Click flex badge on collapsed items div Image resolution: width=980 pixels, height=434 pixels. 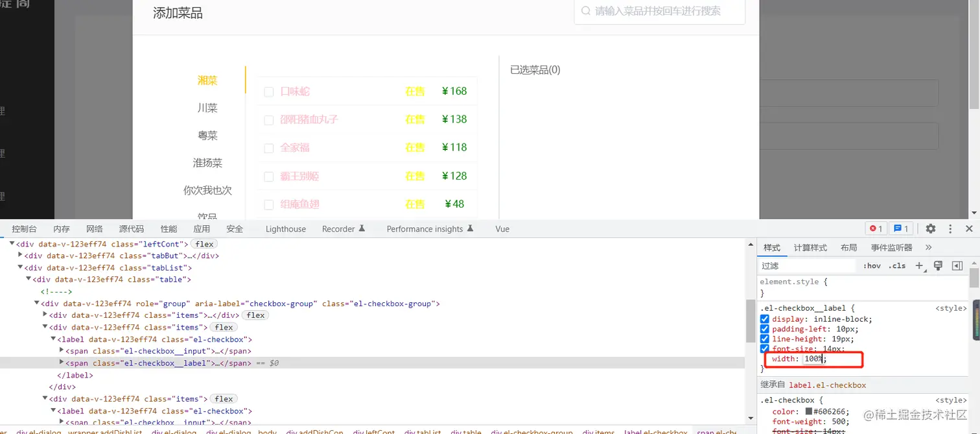click(x=255, y=315)
